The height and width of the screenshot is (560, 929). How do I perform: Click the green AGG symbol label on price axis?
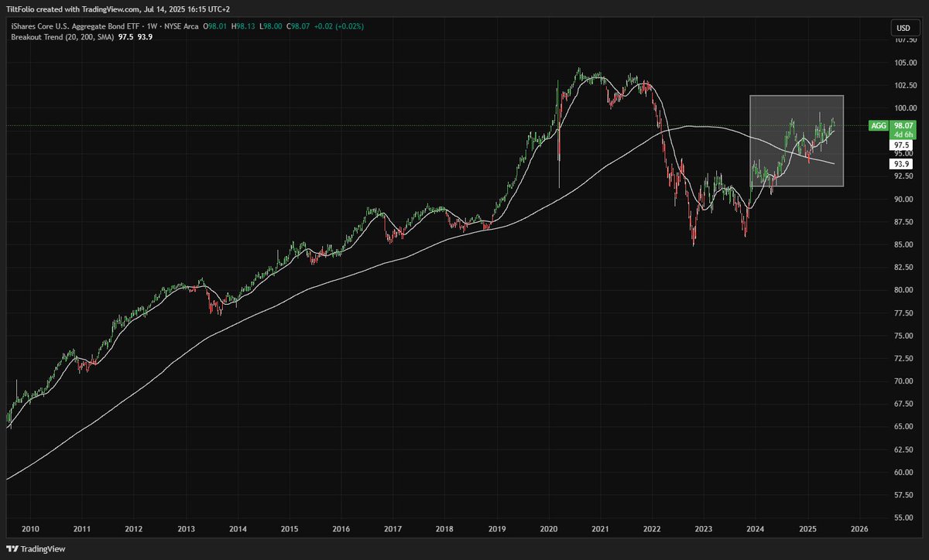(879, 125)
